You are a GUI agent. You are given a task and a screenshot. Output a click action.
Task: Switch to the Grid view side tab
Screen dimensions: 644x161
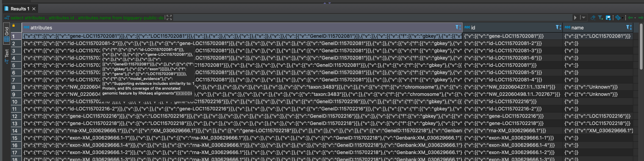7,34
